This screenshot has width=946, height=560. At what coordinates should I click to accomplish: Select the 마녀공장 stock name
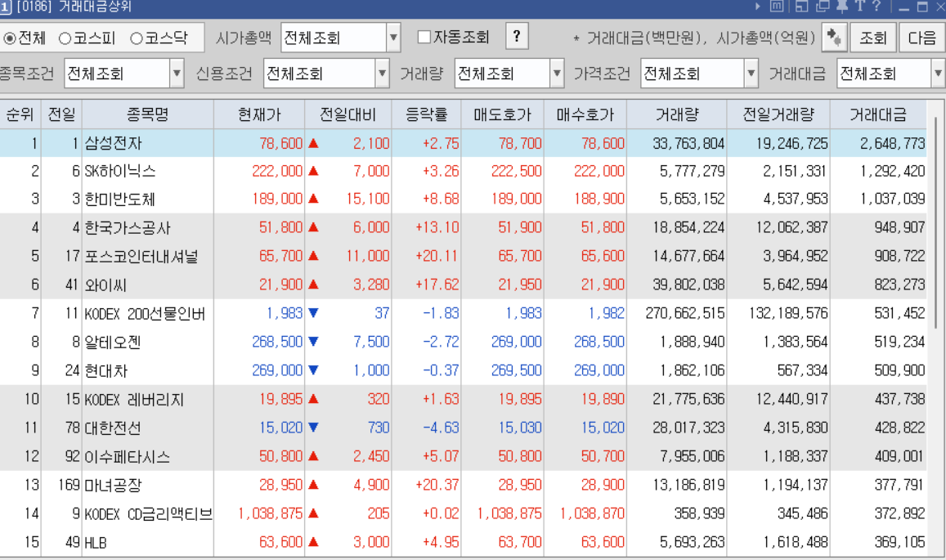click(113, 485)
